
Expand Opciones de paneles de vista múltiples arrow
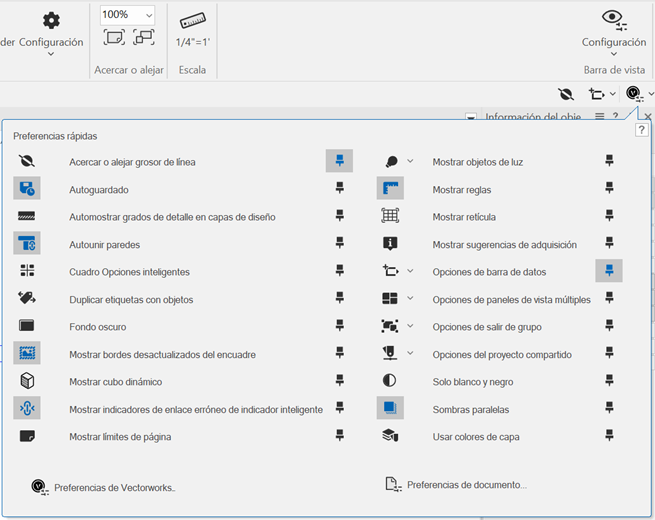coord(410,299)
